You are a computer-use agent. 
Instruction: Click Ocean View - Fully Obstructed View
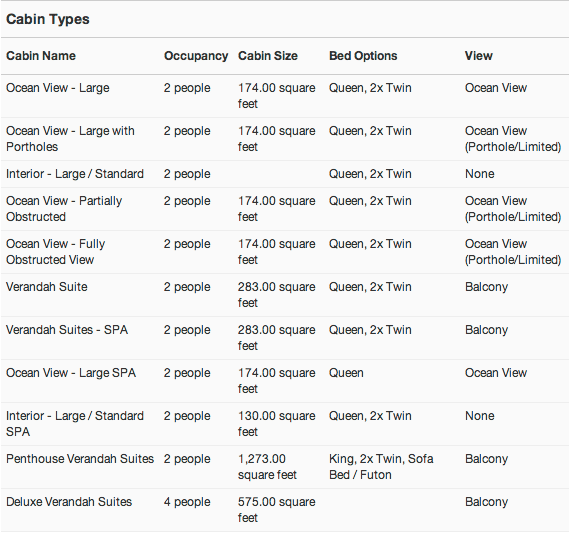coord(56,251)
